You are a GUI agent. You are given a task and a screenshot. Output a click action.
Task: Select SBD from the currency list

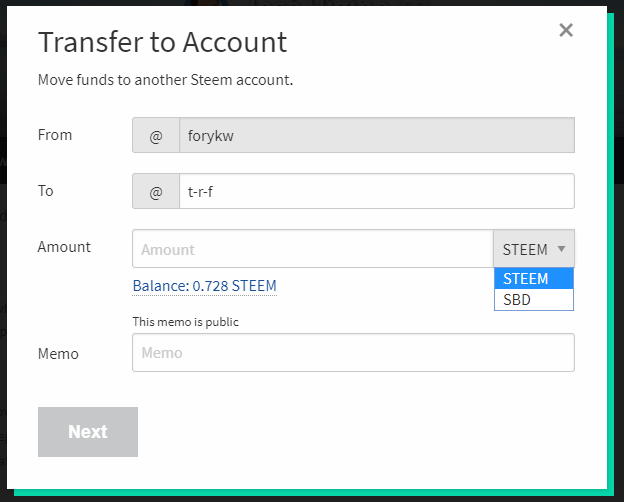tap(533, 299)
